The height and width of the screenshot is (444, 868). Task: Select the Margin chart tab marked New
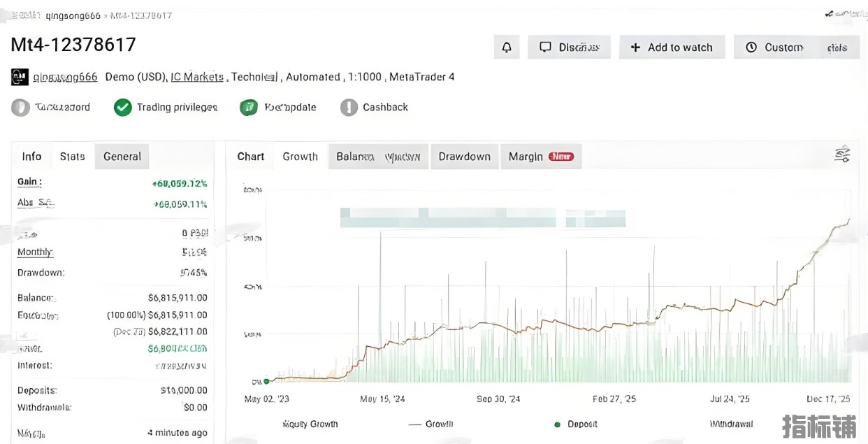(x=541, y=157)
